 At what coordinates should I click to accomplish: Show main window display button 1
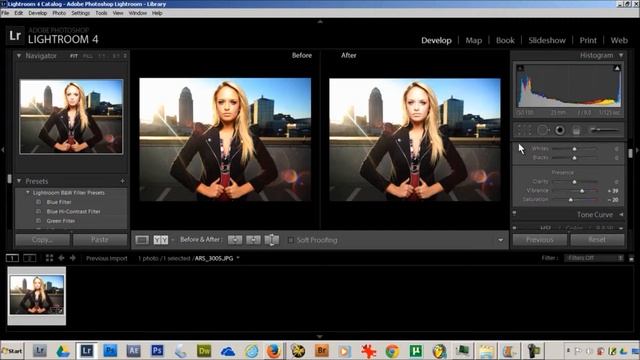[12, 258]
